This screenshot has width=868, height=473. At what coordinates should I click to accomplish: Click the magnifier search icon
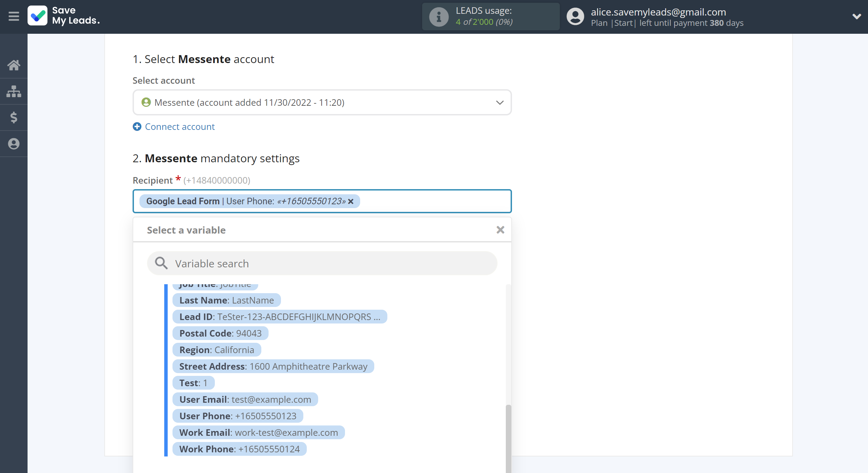coord(161,263)
